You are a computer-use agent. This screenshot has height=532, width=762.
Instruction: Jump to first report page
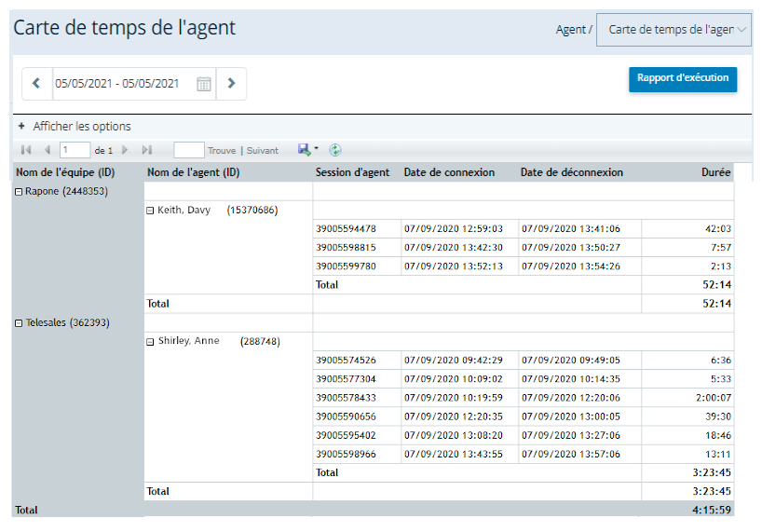[x=26, y=150]
